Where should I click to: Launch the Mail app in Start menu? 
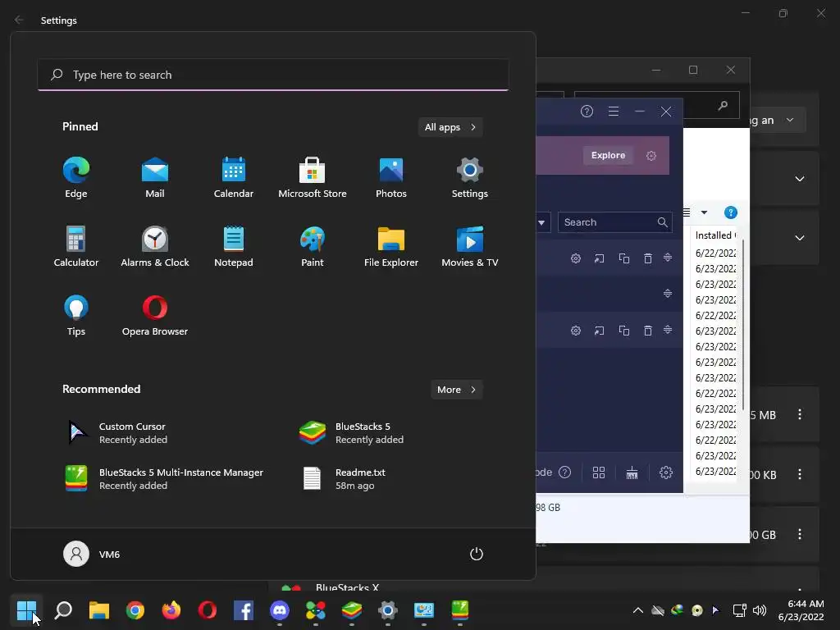[x=155, y=178]
